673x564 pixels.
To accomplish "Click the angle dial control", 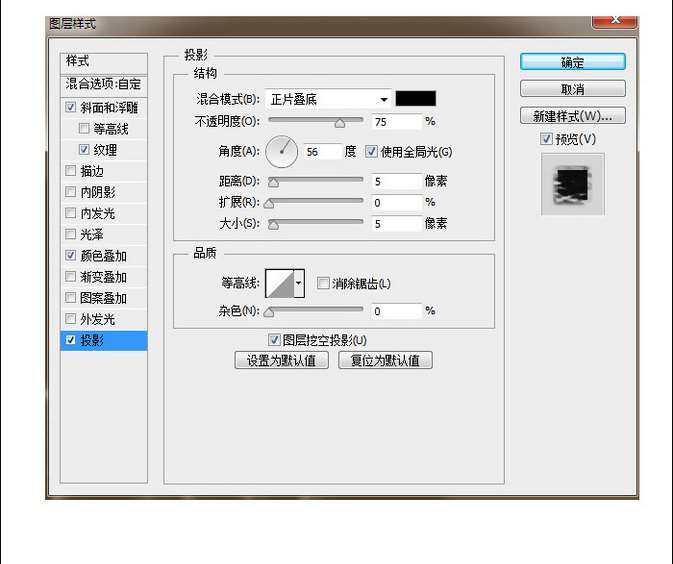I will click(282, 152).
